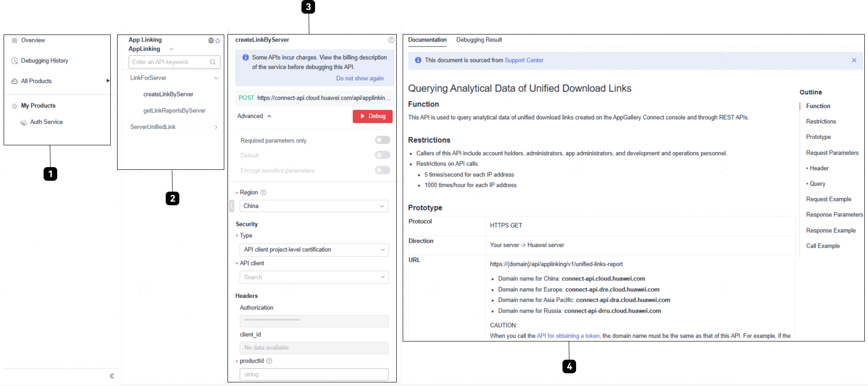Select getLinkReportsByServer API in the list

(x=174, y=111)
